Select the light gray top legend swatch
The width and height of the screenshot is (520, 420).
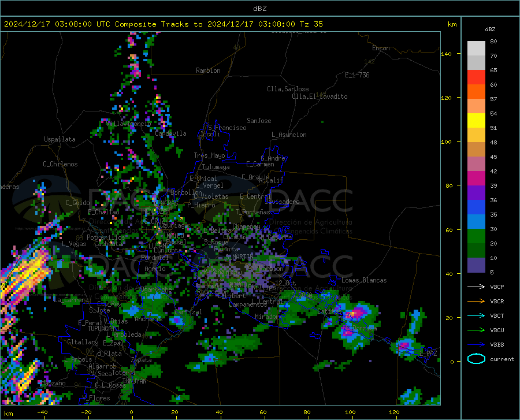click(x=476, y=49)
